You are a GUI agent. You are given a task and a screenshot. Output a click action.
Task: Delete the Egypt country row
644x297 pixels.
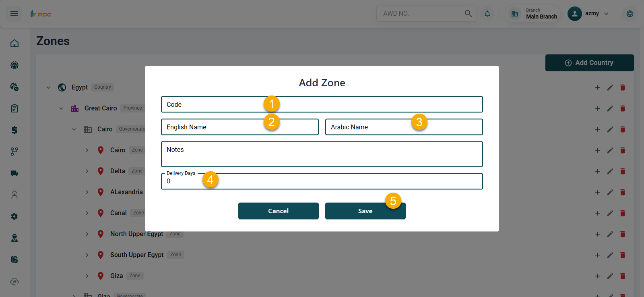623,87
